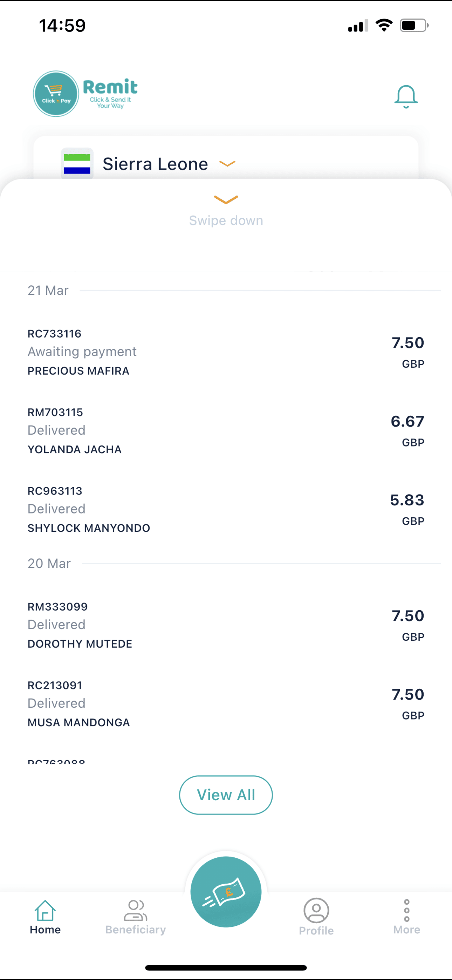Click the View All button
Image resolution: width=452 pixels, height=980 pixels.
(226, 795)
